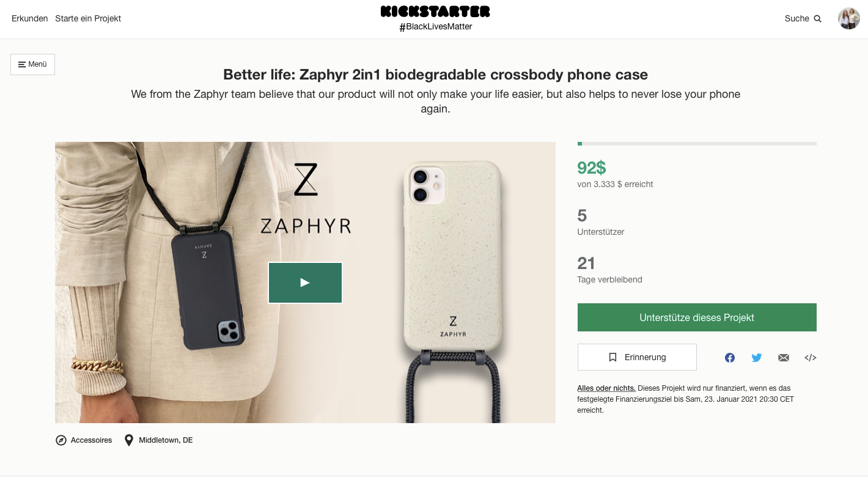The height and width of the screenshot is (480, 868).
Task: Share the project on Twitter
Action: point(757,358)
